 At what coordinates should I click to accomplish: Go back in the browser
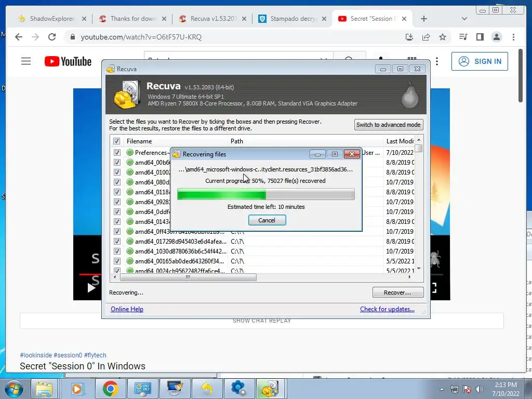coord(19,37)
